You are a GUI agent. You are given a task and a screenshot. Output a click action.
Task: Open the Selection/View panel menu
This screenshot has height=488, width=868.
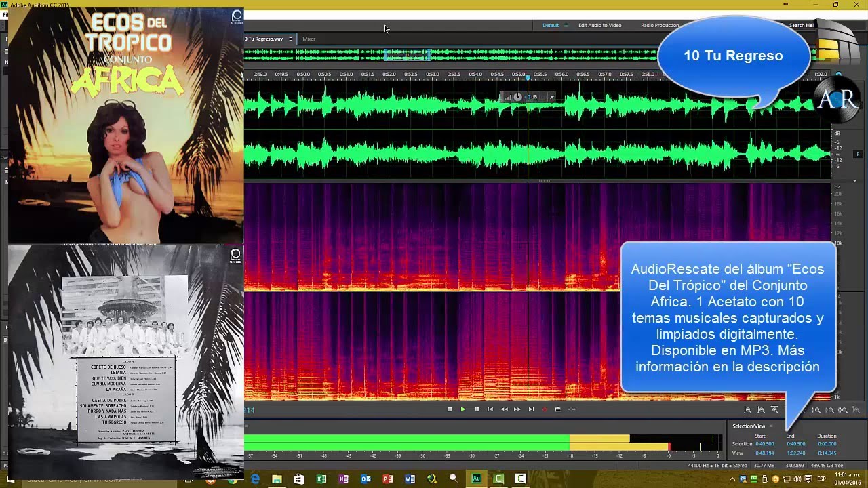[771, 426]
